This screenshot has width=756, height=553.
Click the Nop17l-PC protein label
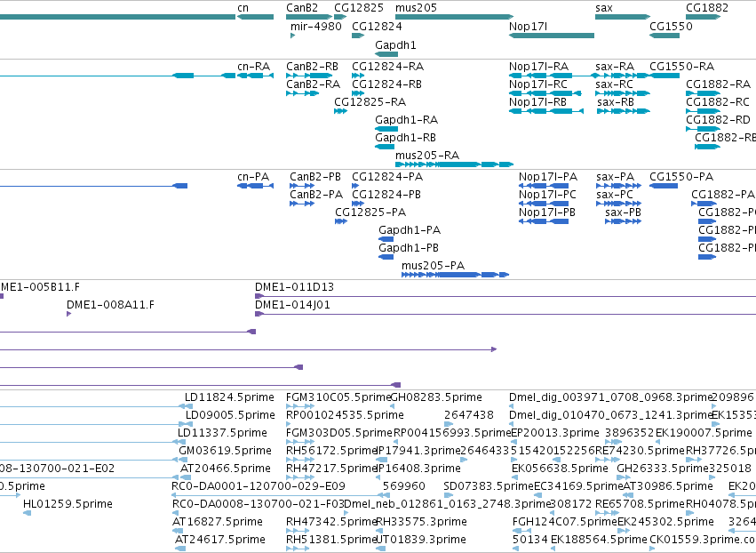(x=547, y=195)
